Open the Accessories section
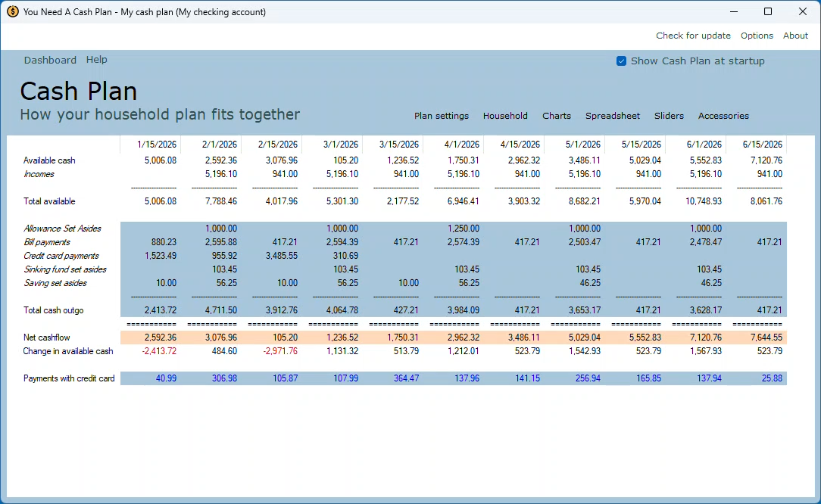This screenshot has width=821, height=504. (723, 116)
